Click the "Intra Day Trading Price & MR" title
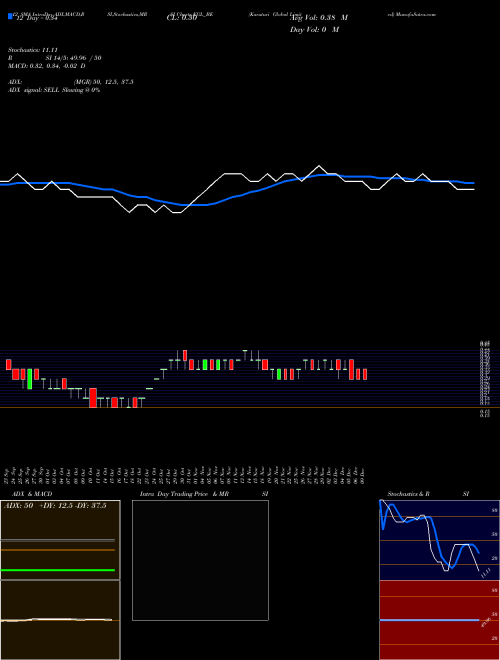The width and height of the screenshot is (500, 660). tap(184, 494)
